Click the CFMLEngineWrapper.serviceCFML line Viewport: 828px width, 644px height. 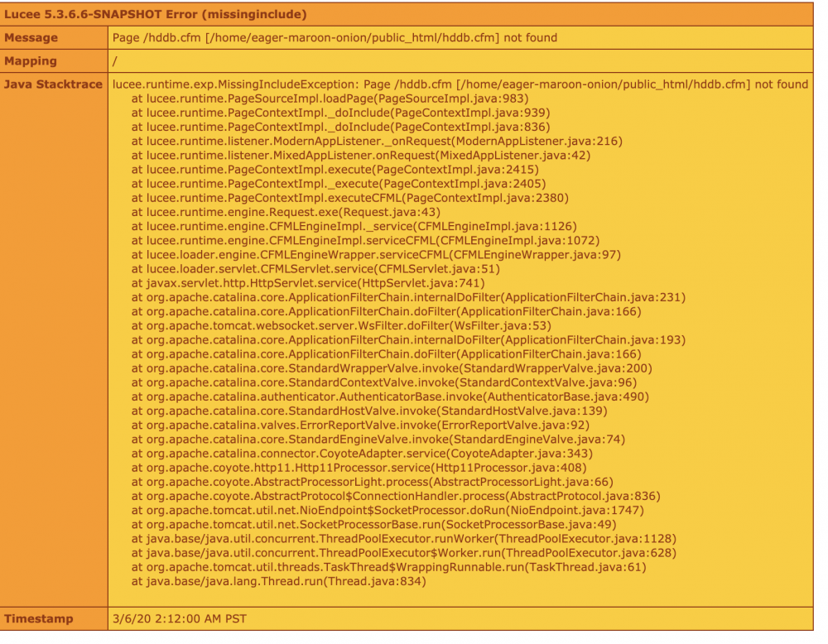pyautogui.click(x=376, y=255)
